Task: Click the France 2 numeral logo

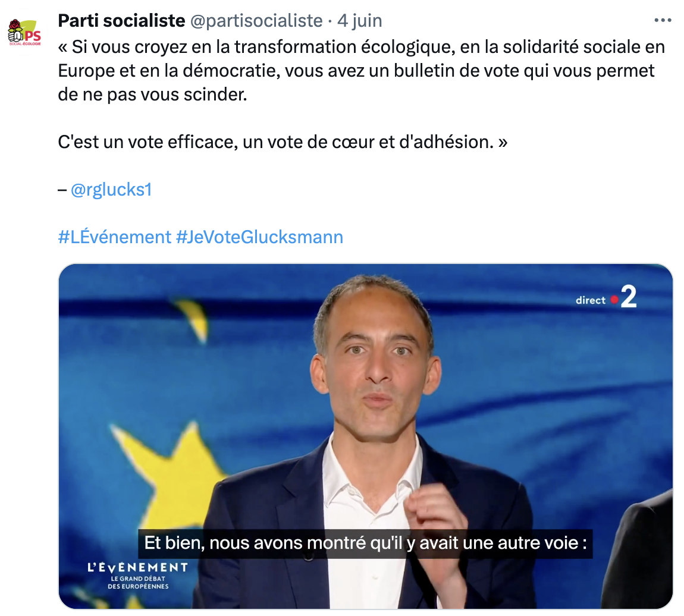Action: pyautogui.click(x=629, y=297)
